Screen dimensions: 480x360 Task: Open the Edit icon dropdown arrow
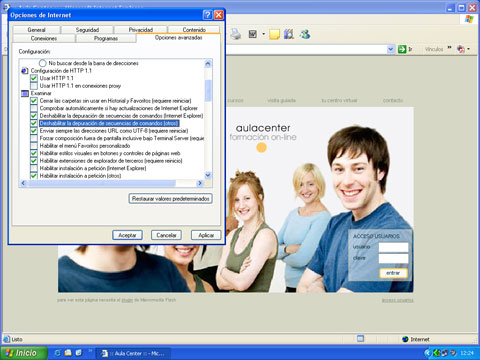click(x=263, y=34)
